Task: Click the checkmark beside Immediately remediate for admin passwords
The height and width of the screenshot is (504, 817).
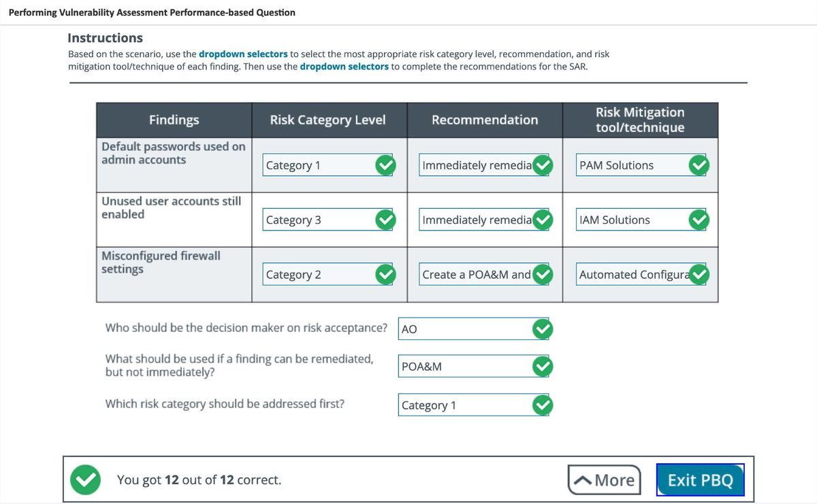Action: coord(542,165)
